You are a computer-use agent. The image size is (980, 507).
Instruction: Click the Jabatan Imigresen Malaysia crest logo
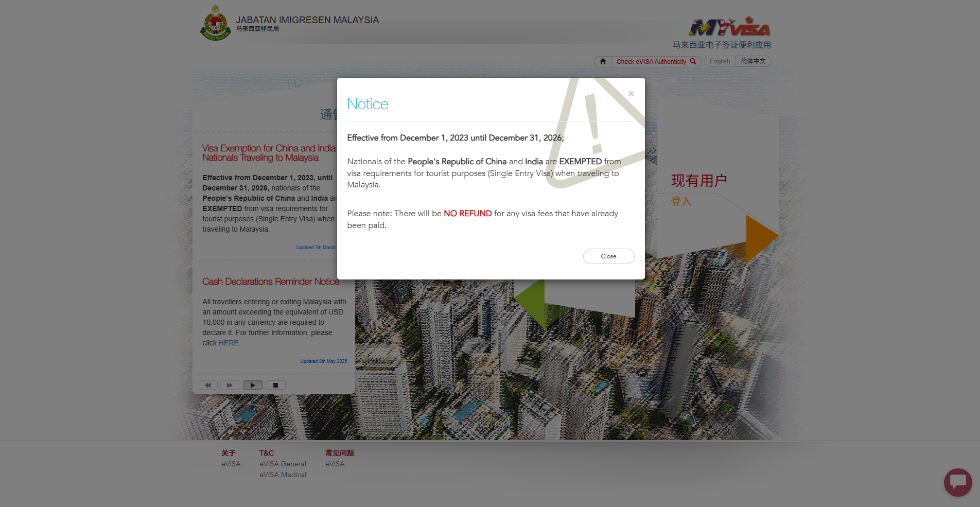tap(215, 23)
